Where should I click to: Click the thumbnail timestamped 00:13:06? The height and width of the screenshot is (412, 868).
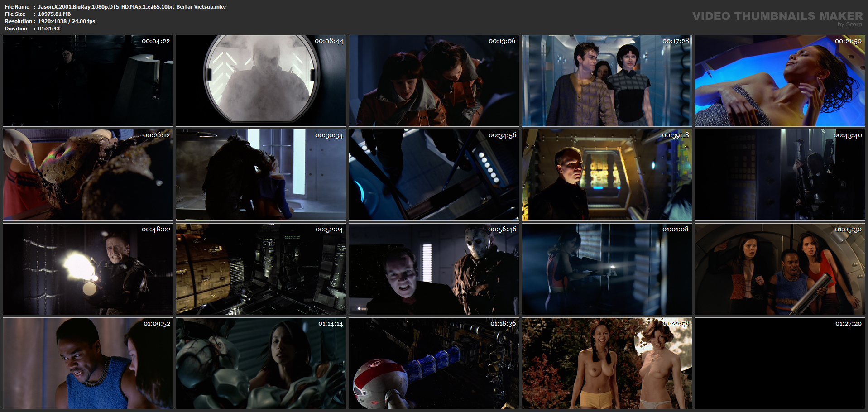pyautogui.click(x=434, y=81)
